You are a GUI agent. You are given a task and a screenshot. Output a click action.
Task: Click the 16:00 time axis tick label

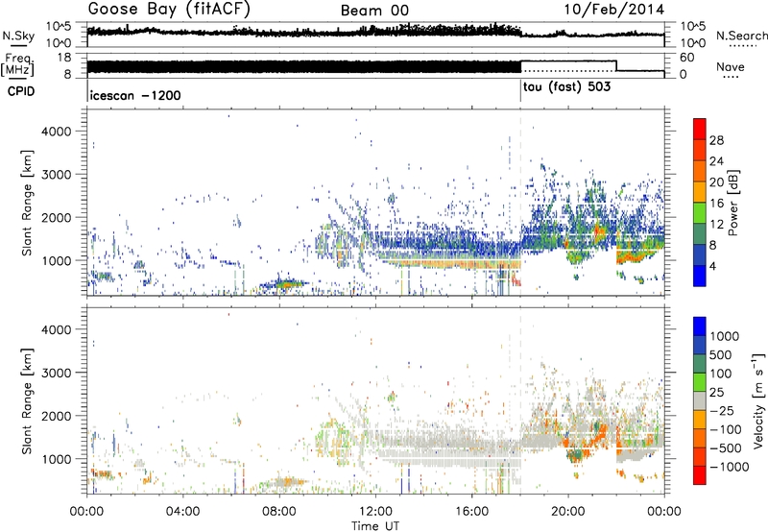(x=471, y=511)
